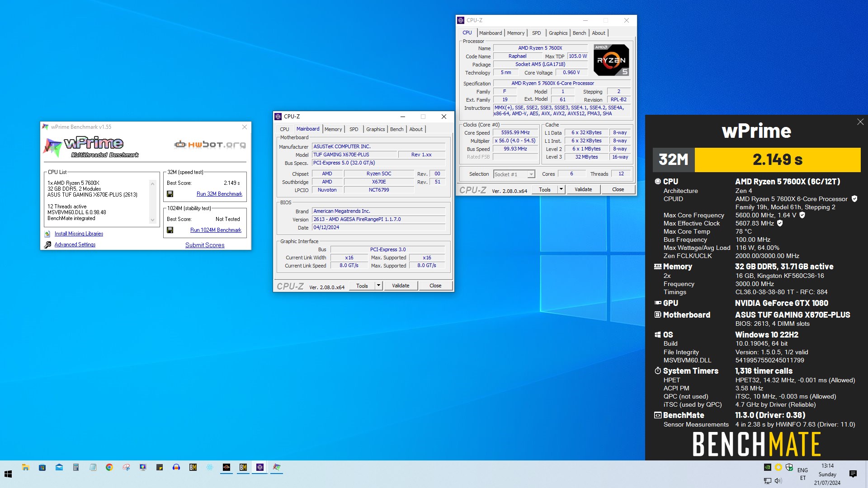868x488 pixels.
Task: Open the notification center icon
Action: (x=853, y=474)
